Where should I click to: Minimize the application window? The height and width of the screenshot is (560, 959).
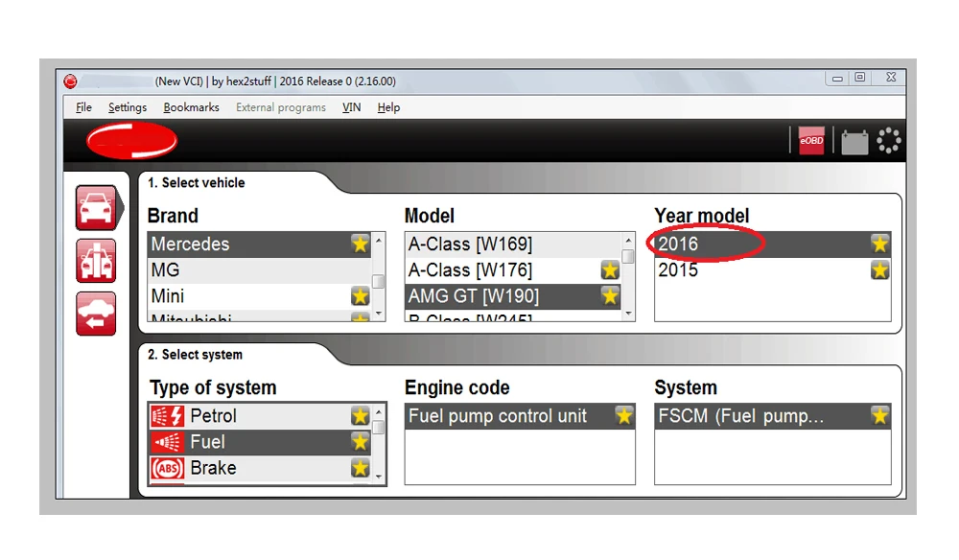(x=837, y=78)
